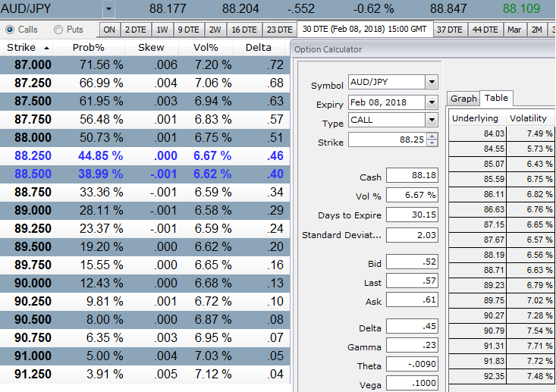The image size is (556, 392).
Task: Click the Vega field showing .1000
Action: 412,383
